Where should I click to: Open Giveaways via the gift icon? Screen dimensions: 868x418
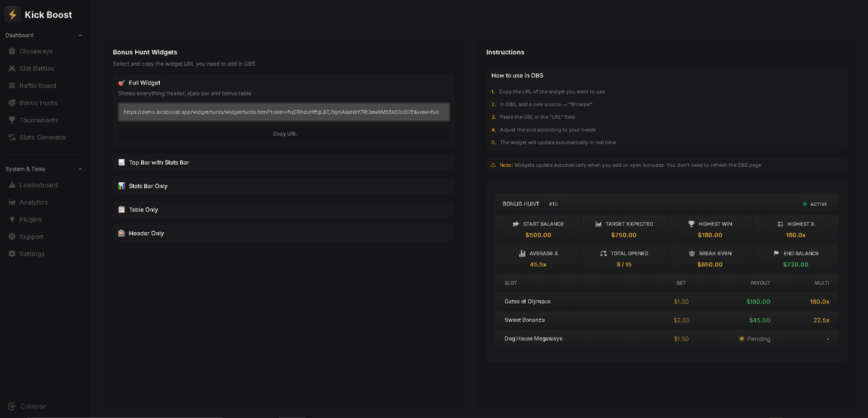tap(10, 51)
